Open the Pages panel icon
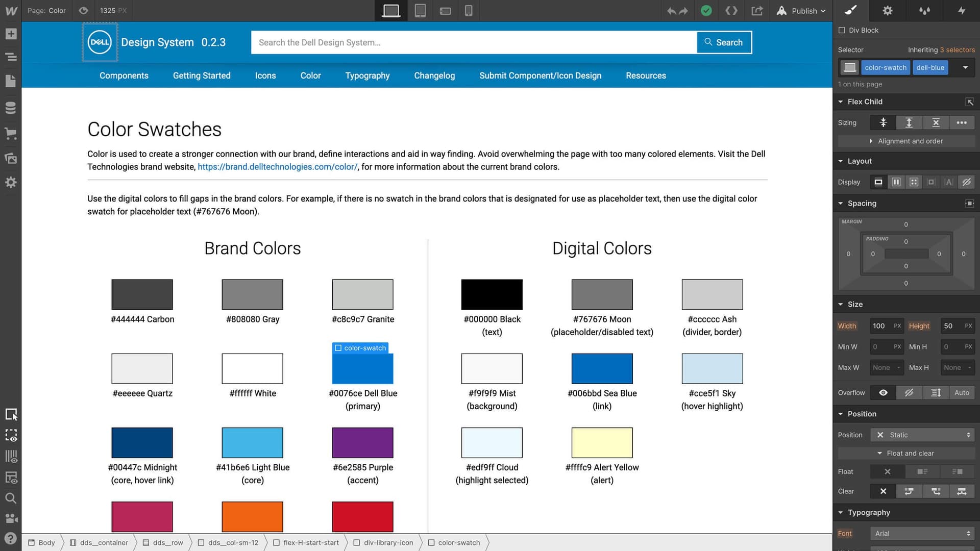 11,81
